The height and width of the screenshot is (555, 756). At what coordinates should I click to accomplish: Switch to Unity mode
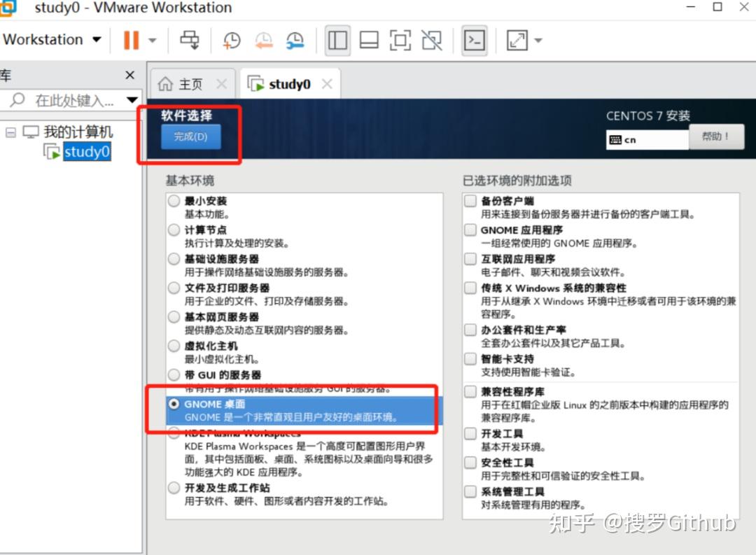pos(431,41)
